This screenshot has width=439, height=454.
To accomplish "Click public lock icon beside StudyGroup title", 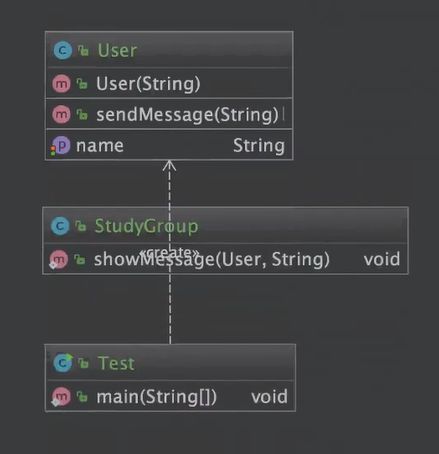I will 81,226.
